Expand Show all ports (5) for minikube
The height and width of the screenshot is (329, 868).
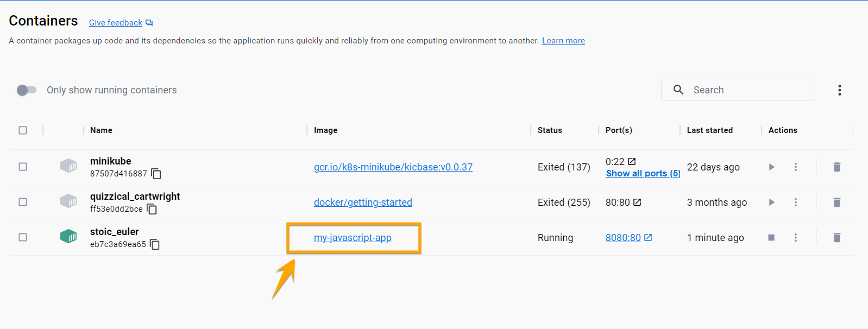point(643,174)
